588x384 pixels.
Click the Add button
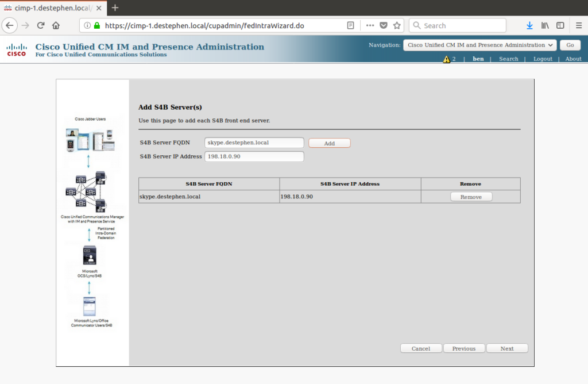pos(329,143)
